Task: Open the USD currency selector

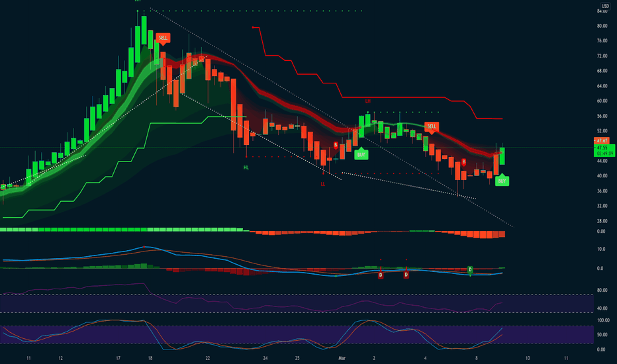Action: [604, 5]
